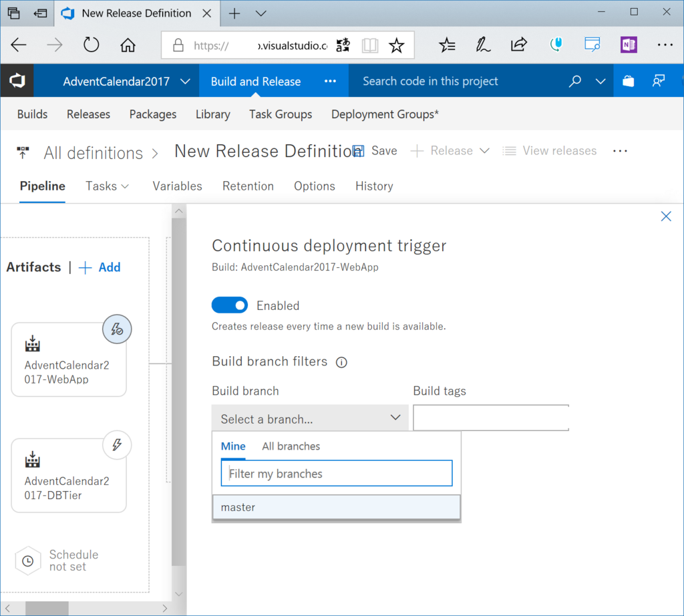Click the browser address bar URL
Image resolution: width=684 pixels, height=616 pixels.
[261, 45]
